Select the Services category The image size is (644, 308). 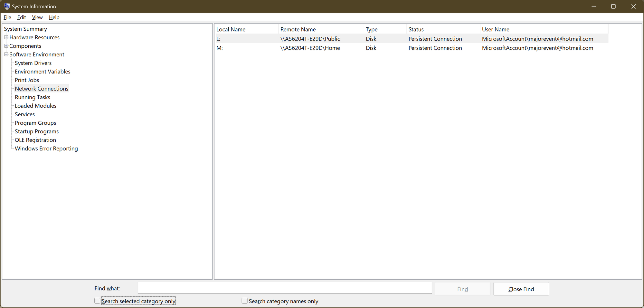24,114
